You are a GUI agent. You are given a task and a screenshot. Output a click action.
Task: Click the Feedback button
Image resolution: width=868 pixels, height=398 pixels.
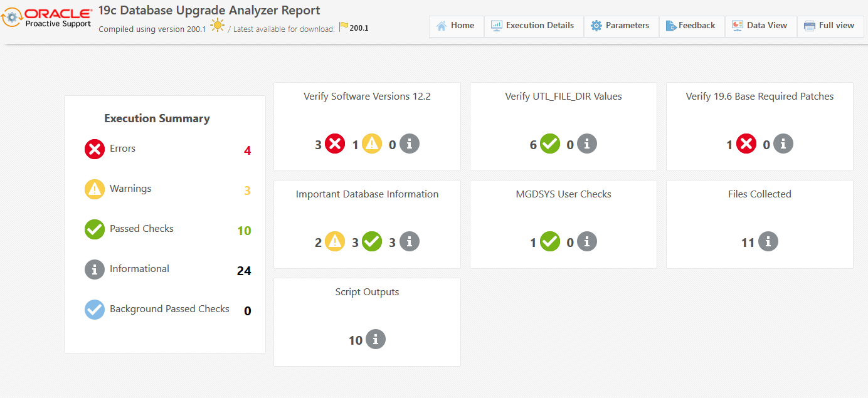(x=691, y=26)
